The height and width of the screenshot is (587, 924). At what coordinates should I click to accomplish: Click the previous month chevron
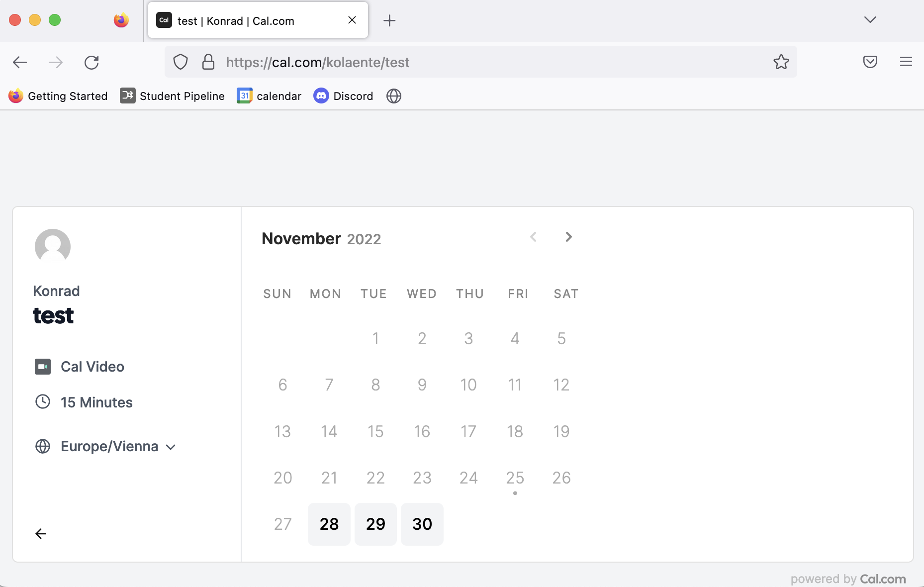533,237
